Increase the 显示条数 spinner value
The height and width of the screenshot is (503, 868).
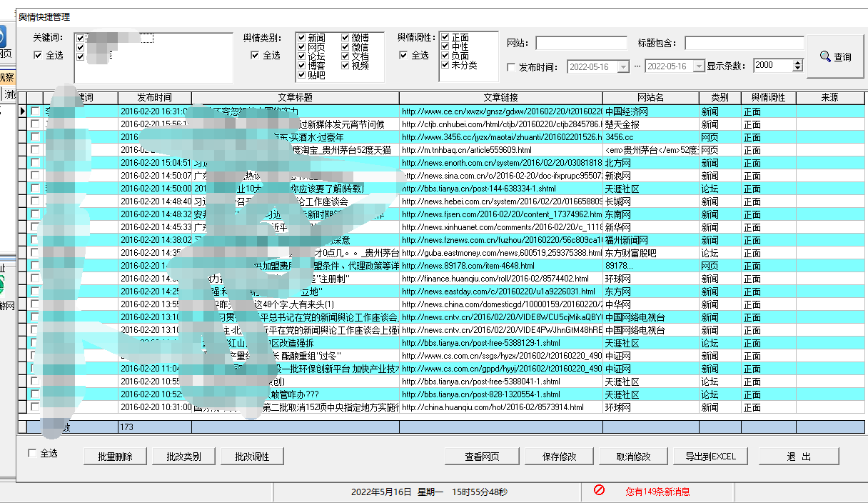click(x=798, y=63)
